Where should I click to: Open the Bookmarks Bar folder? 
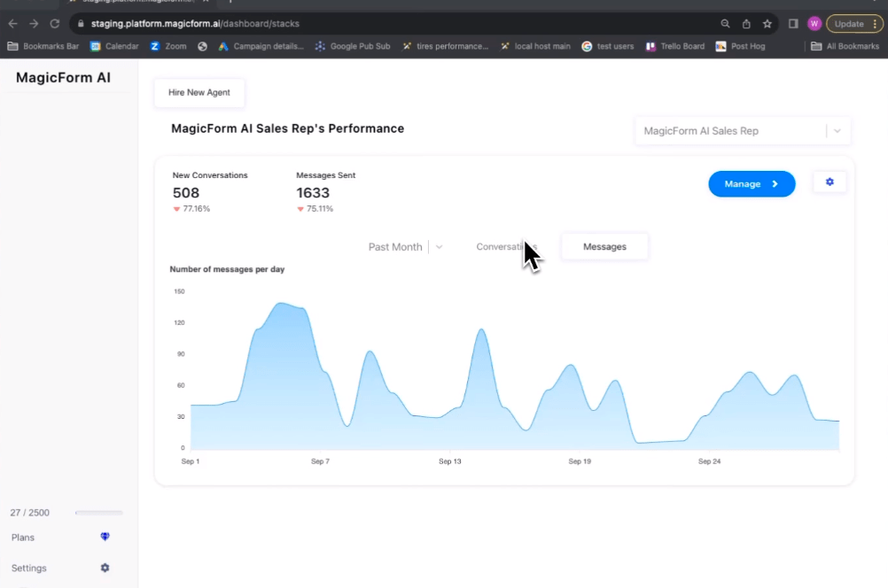[x=43, y=46]
